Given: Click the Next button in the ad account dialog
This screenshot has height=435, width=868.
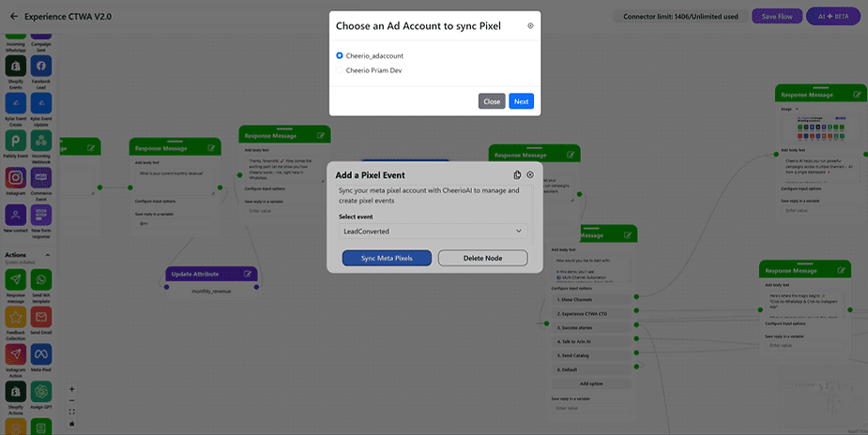Looking at the screenshot, I should [521, 101].
